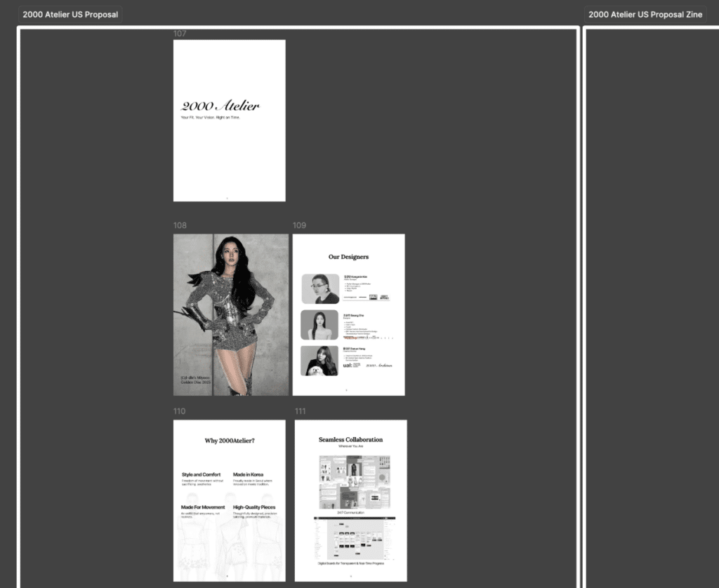Select the 'Your Fit. Your Vision.' tagline
Screen dimensions: 719x588
click(x=211, y=118)
